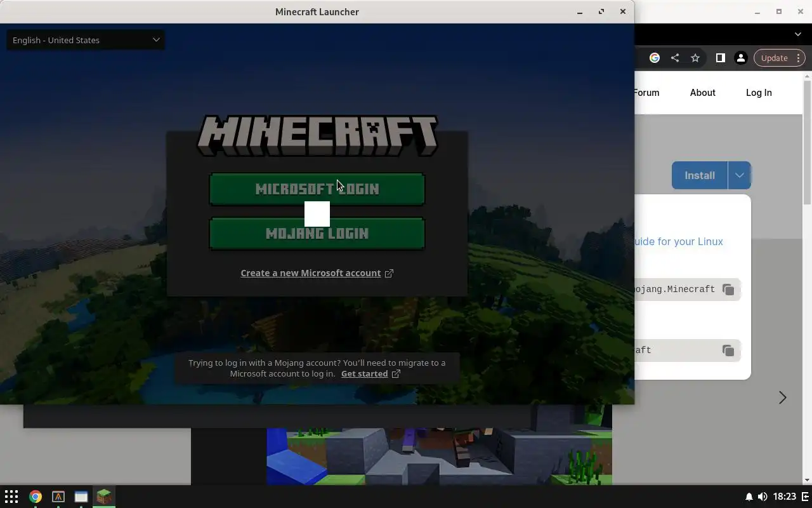Image resolution: width=812 pixels, height=508 pixels.
Task: Open Create a new Microsoft account link
Action: pos(310,273)
